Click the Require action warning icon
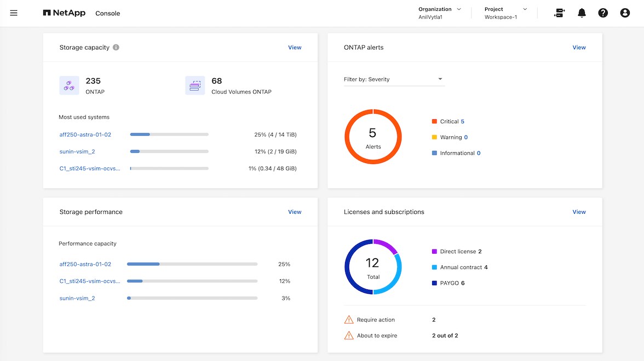The height and width of the screenshot is (361, 644). tap(349, 320)
